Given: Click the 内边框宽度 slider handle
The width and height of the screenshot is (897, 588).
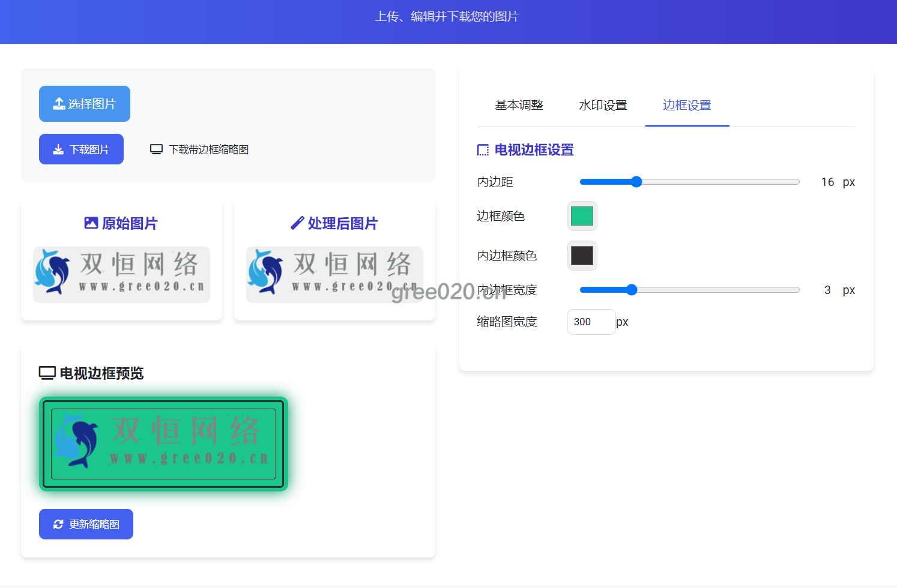Looking at the screenshot, I should click(632, 290).
